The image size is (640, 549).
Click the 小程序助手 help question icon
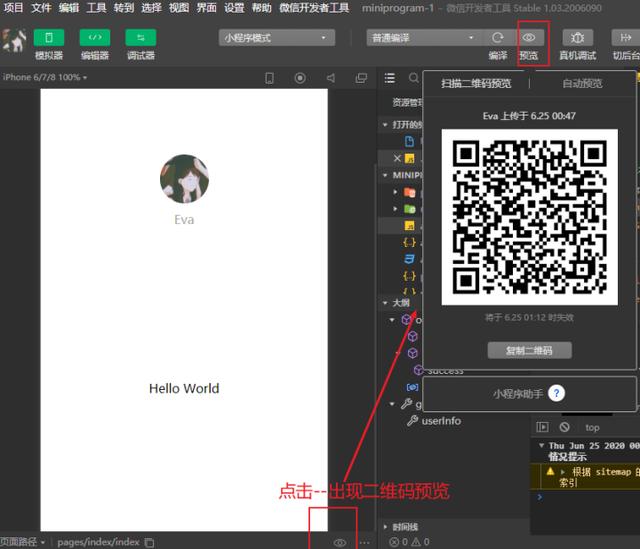556,393
